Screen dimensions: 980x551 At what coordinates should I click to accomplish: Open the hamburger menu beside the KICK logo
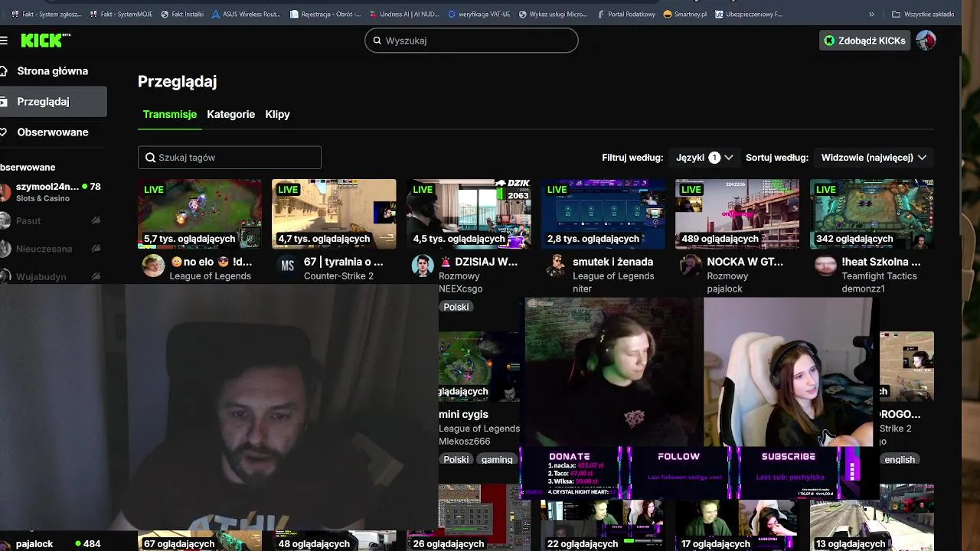pyautogui.click(x=4, y=41)
